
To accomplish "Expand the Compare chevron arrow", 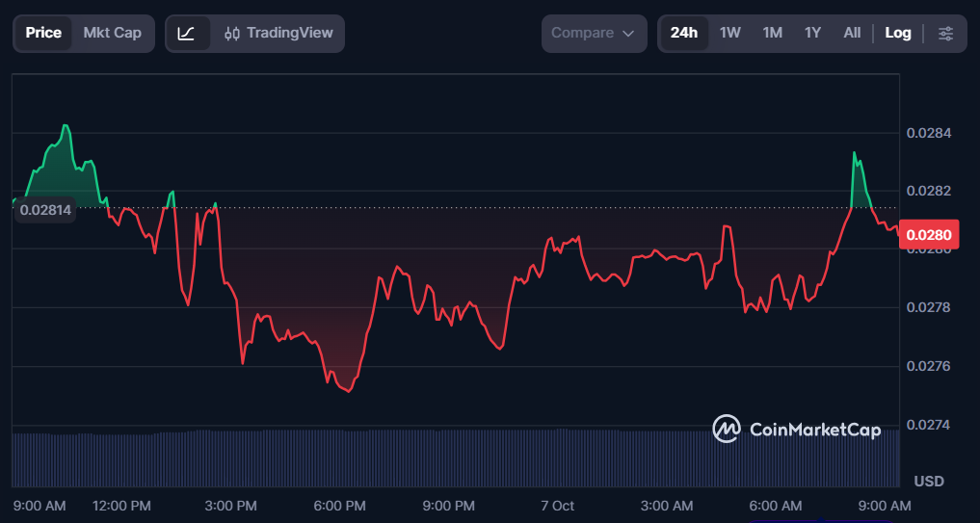I will click(x=628, y=34).
